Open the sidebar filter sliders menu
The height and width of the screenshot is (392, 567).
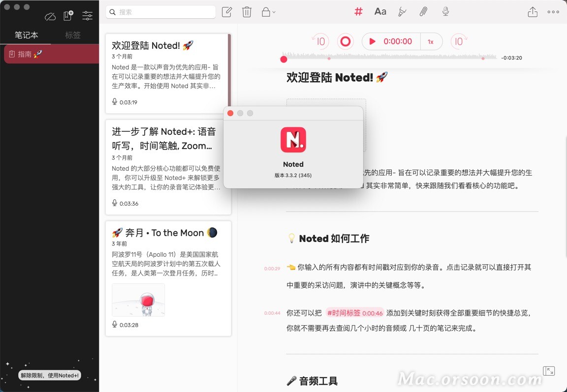(x=87, y=16)
